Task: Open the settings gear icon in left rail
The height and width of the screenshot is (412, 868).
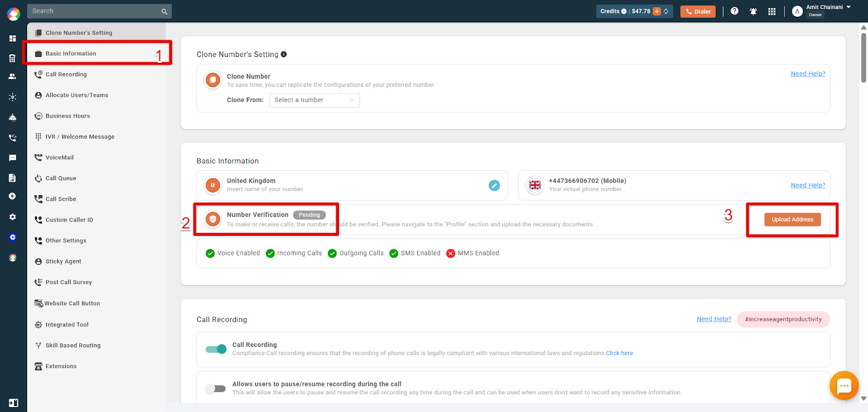Action: click(x=12, y=217)
